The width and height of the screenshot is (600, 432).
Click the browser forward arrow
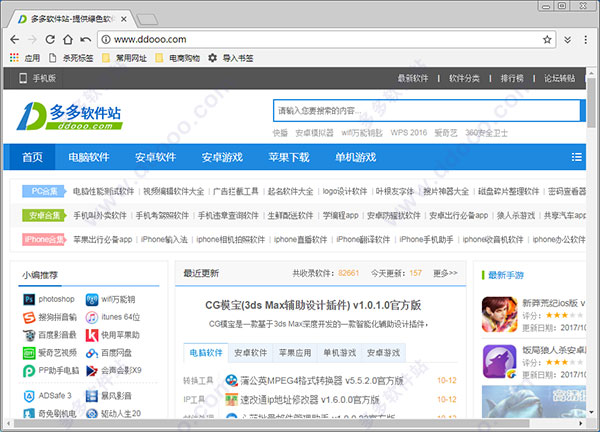[33, 39]
